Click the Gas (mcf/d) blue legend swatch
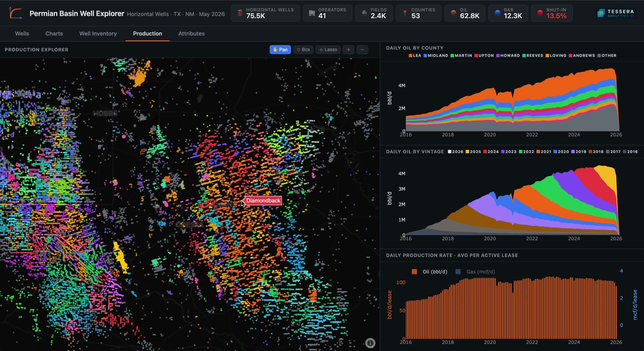Image resolution: width=644 pixels, height=351 pixels. (458, 272)
